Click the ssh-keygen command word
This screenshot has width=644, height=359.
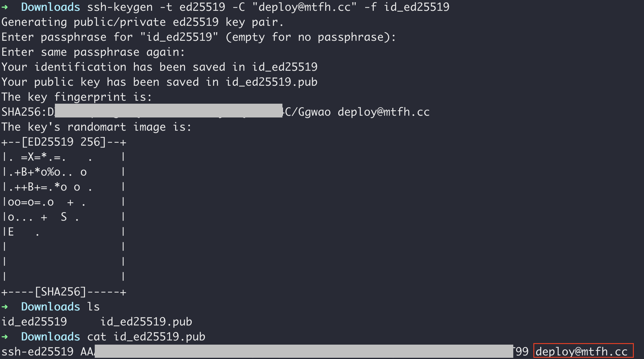pos(120,7)
